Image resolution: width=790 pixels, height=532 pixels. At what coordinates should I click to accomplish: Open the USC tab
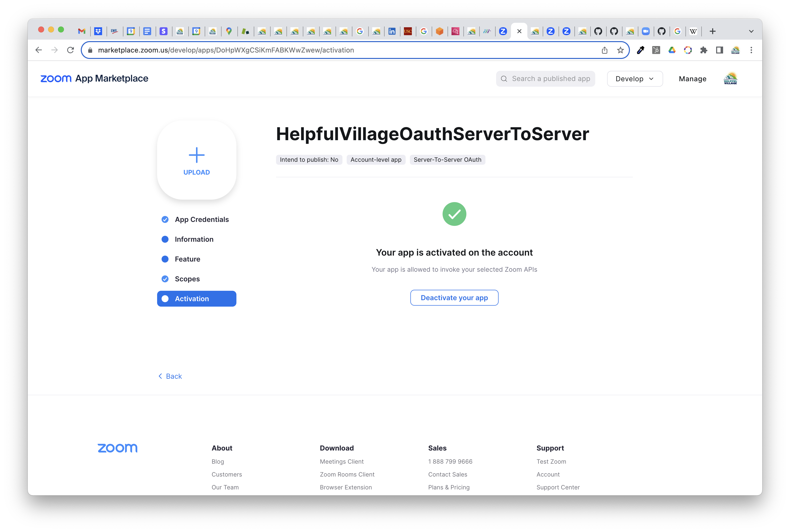tap(408, 31)
